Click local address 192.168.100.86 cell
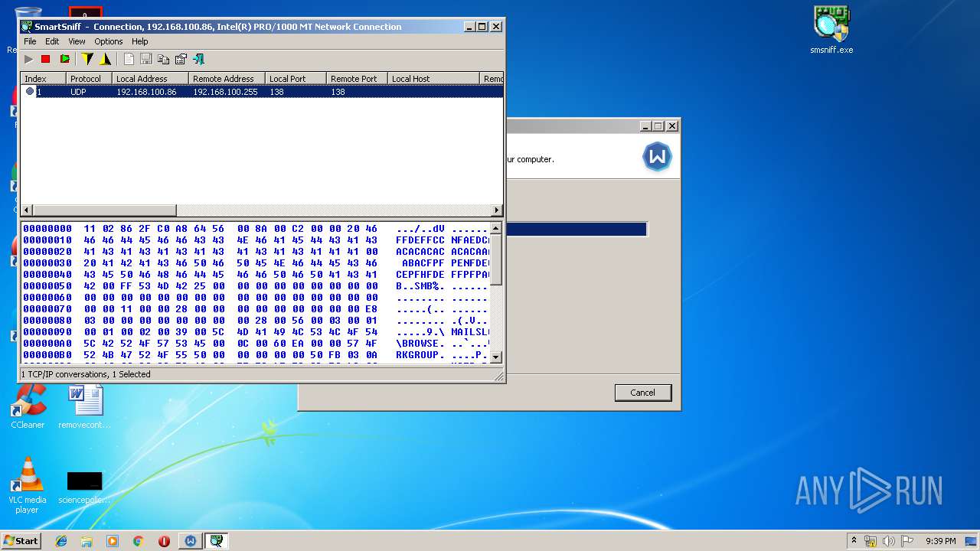This screenshot has height=551, width=980. pos(146,92)
